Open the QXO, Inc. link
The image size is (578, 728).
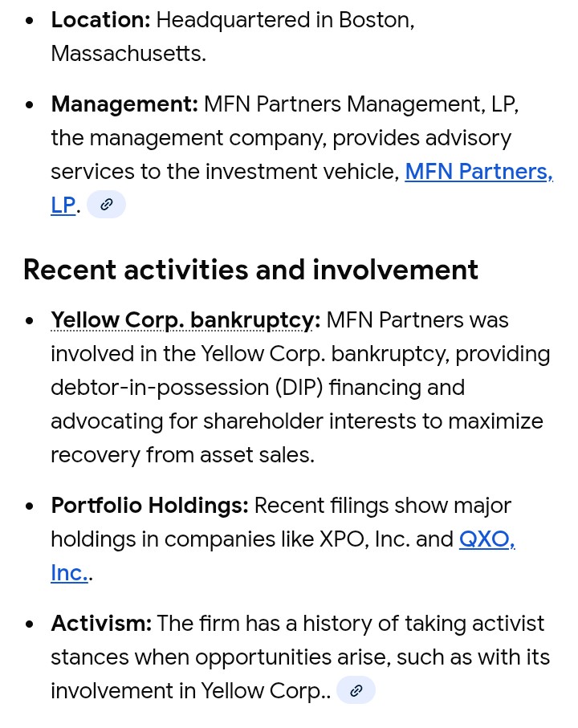(x=486, y=539)
